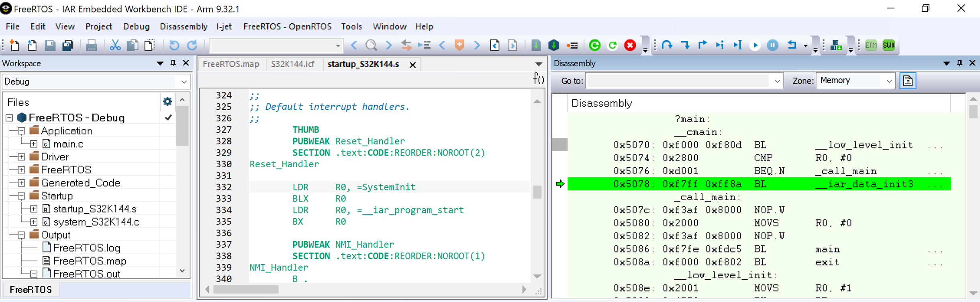The height and width of the screenshot is (302, 980).
Task: Switch to the S32K144.icf tab
Action: pos(293,64)
